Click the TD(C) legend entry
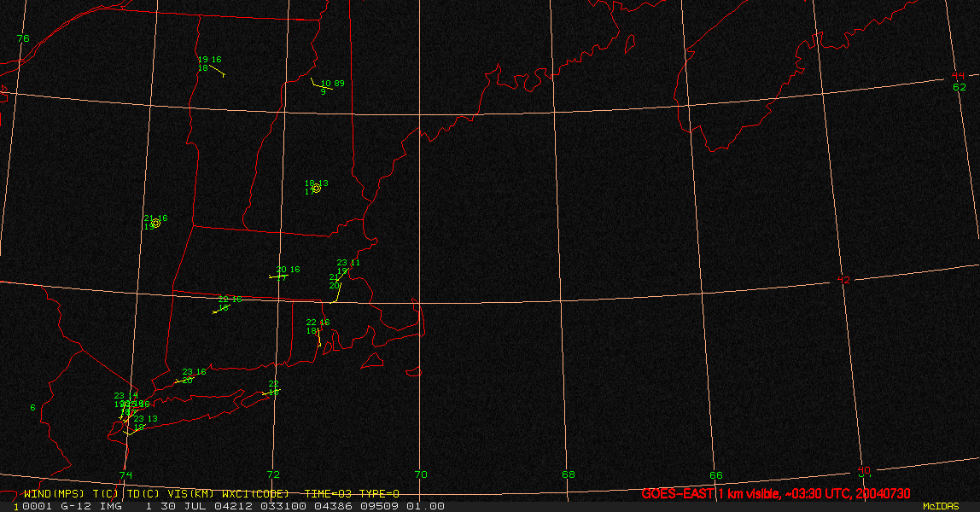Viewport: 980px width, 512px height. 143,494
